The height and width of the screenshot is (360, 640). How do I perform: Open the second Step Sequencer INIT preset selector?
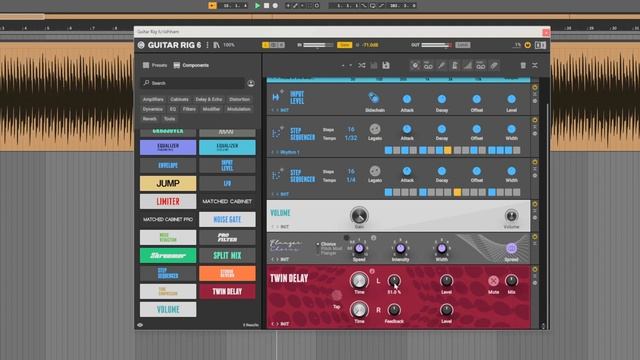[284, 194]
